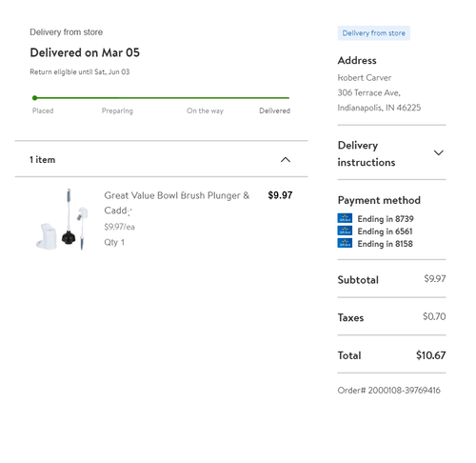Open Great Value Bowl Brush Plunger link
476x463 pixels.
coord(176,203)
